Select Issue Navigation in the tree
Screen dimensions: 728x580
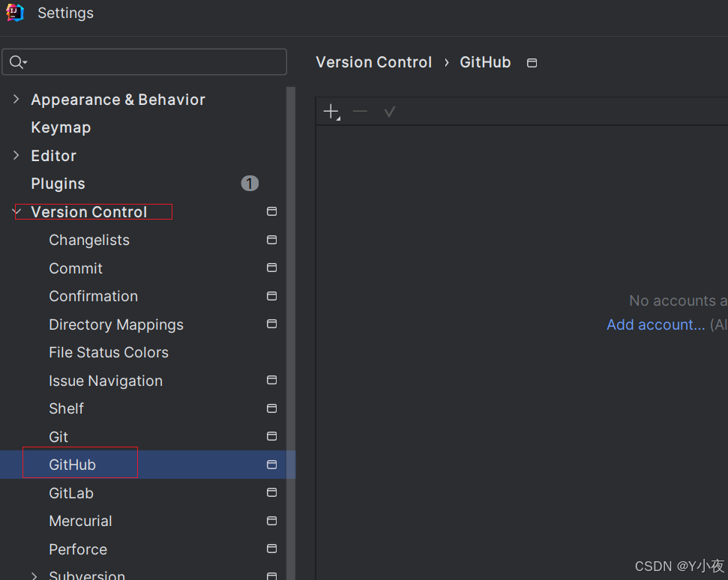click(x=106, y=381)
